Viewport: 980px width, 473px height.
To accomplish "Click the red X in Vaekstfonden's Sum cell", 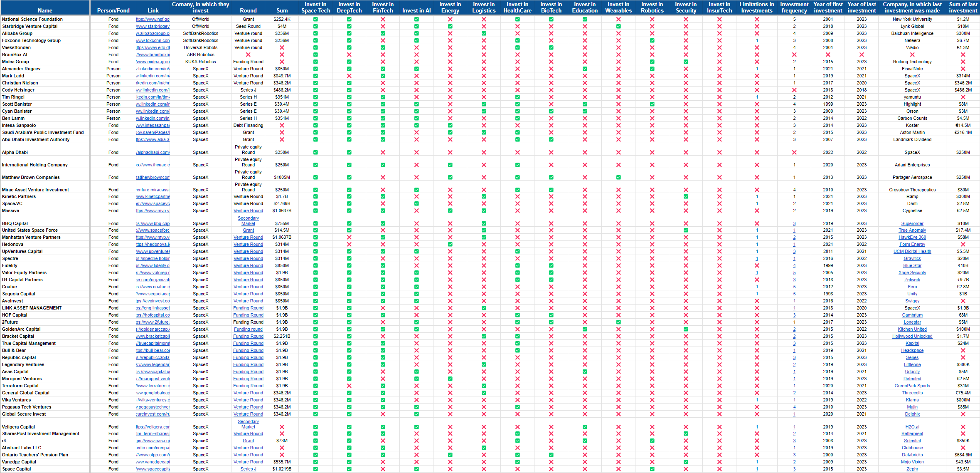I will pos(282,47).
